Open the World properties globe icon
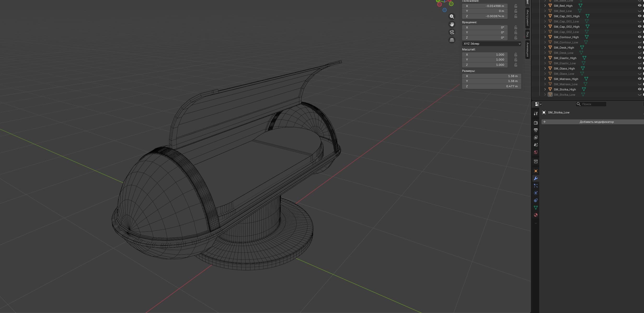Image resolution: width=644 pixels, height=313 pixels. (x=536, y=152)
